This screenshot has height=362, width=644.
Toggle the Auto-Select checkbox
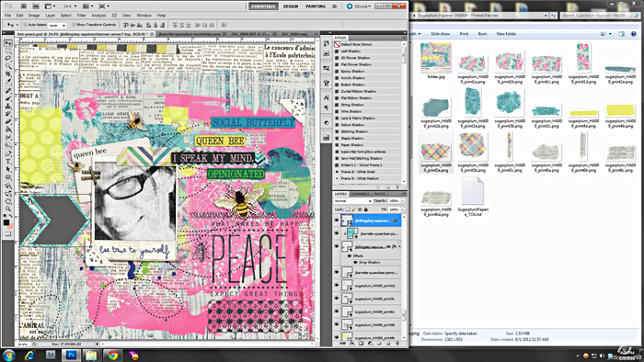[26, 25]
